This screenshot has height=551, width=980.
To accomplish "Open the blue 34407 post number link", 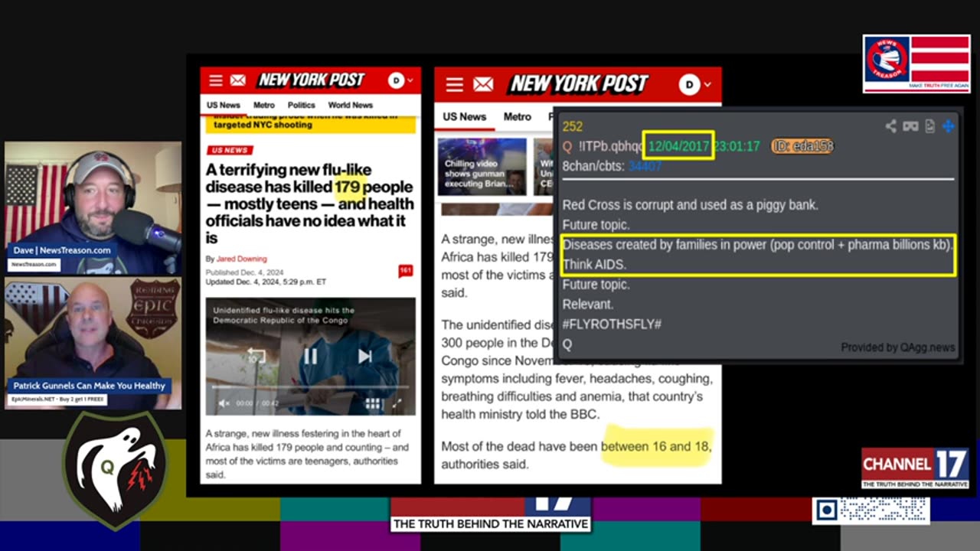I will [645, 166].
